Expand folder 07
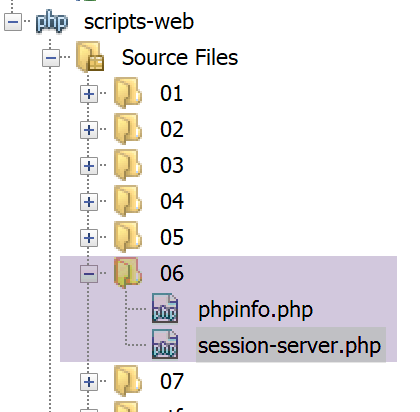This screenshot has height=412, width=420. point(89,382)
